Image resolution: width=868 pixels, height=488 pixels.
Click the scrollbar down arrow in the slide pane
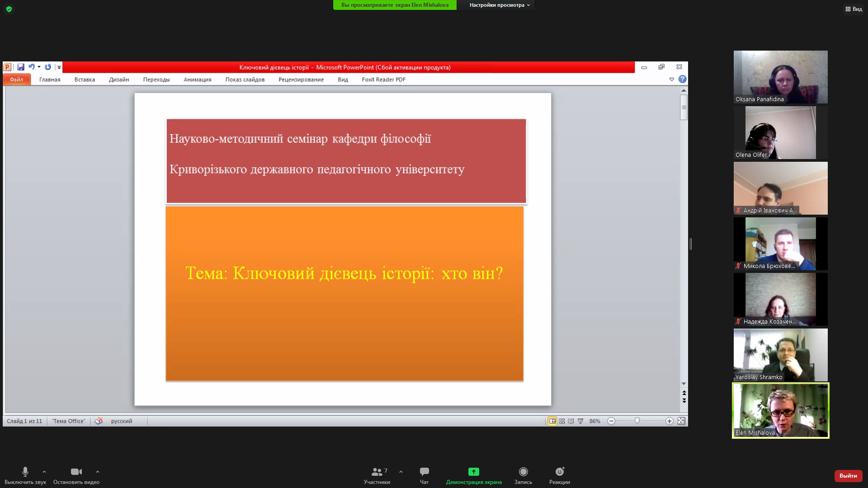coord(684,384)
